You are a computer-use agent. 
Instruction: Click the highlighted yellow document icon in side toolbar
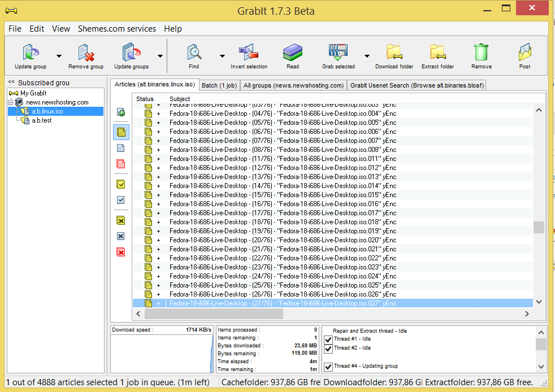121,132
